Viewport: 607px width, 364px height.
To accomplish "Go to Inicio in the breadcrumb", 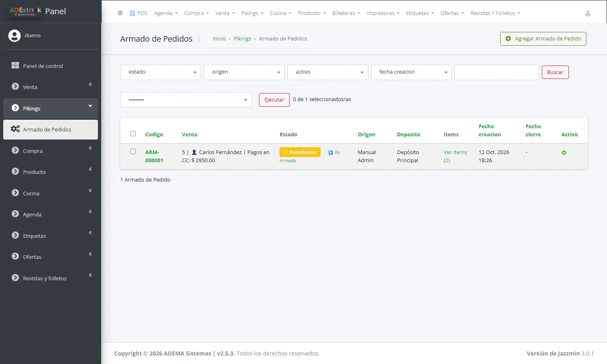I will click(219, 39).
